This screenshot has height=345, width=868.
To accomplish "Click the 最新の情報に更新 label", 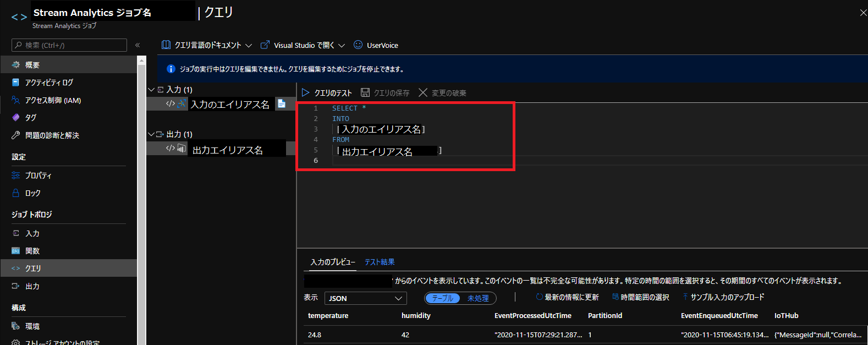I will click(572, 297).
